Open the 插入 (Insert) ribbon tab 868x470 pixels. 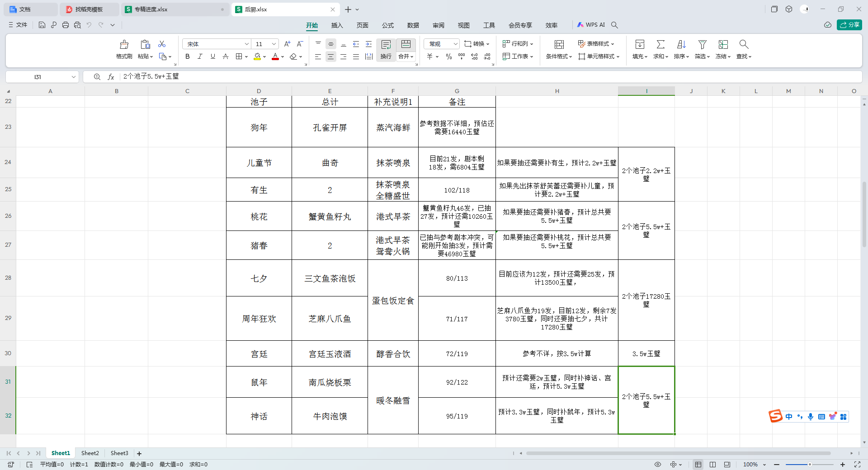(337, 25)
